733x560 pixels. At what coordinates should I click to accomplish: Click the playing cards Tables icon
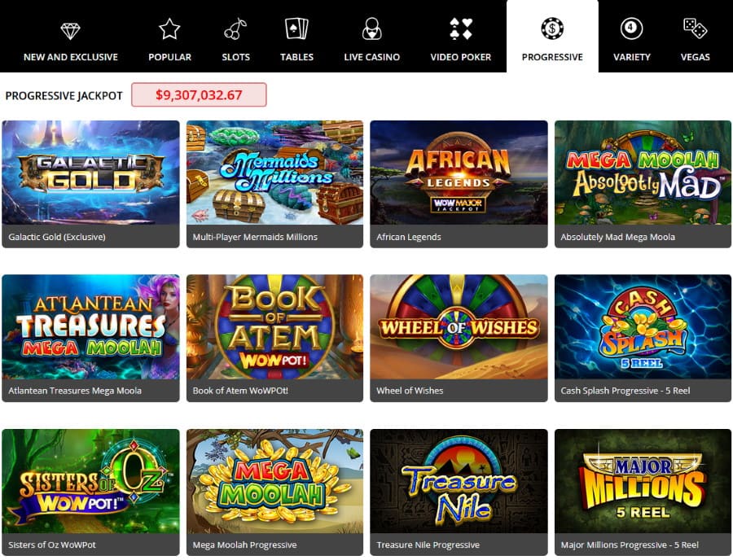(296, 28)
